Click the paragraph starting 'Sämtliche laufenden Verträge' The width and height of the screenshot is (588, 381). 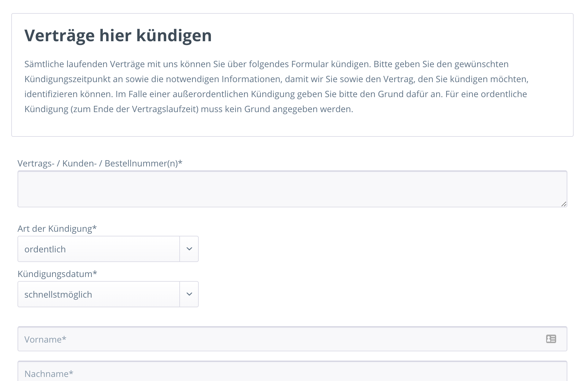[277, 87]
